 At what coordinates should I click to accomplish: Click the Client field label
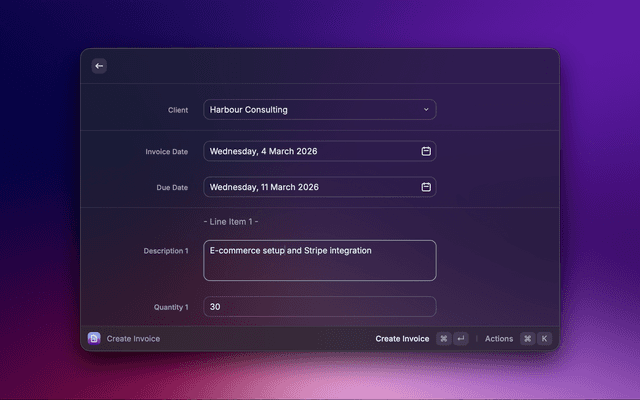point(178,110)
